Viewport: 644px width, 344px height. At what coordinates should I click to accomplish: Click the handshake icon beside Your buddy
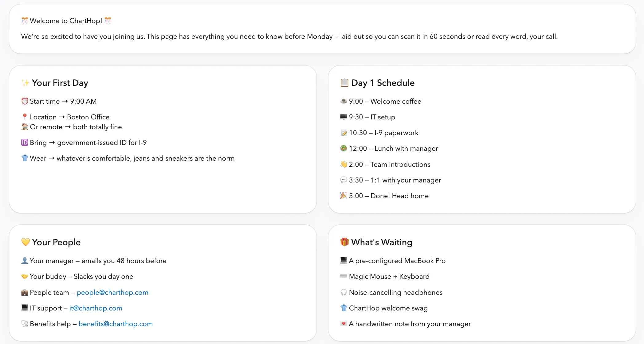point(25,276)
